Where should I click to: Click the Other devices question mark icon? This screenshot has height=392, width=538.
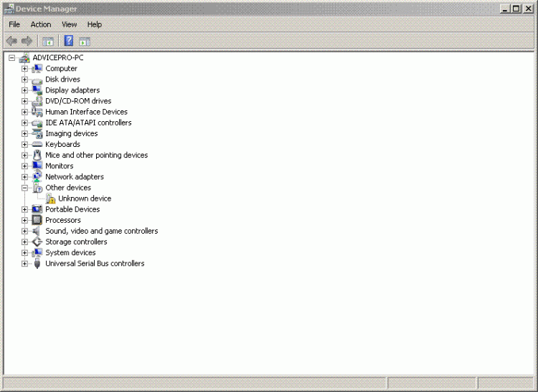click(x=37, y=188)
